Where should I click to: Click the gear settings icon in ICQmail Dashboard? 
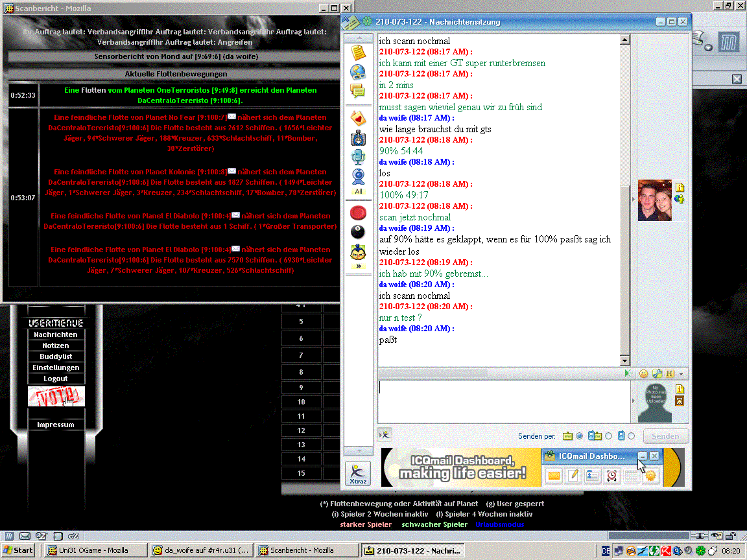tap(651, 475)
